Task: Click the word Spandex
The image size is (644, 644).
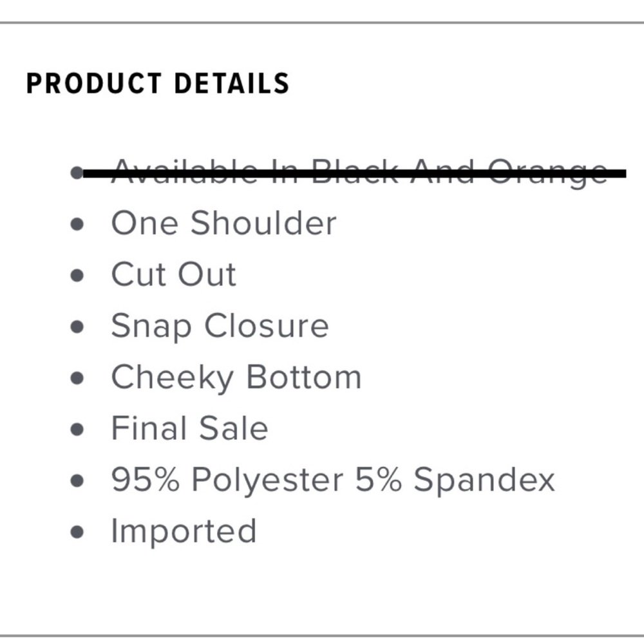Action: coord(484,480)
